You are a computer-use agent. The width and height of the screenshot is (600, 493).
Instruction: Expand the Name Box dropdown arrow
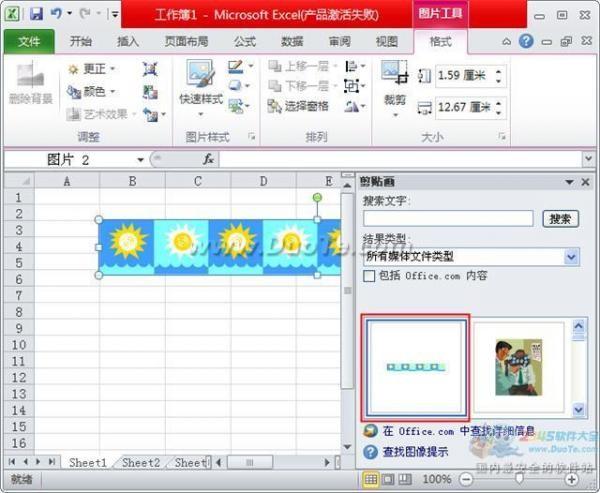pyautogui.click(x=141, y=159)
